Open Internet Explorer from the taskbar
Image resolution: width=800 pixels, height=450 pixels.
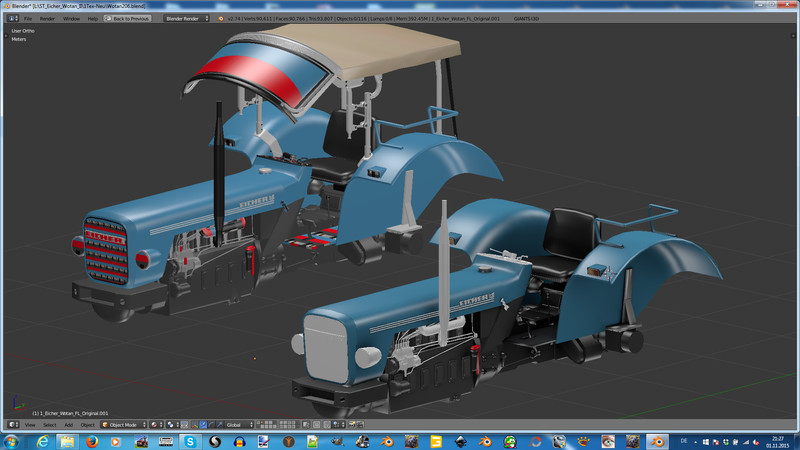(43, 442)
